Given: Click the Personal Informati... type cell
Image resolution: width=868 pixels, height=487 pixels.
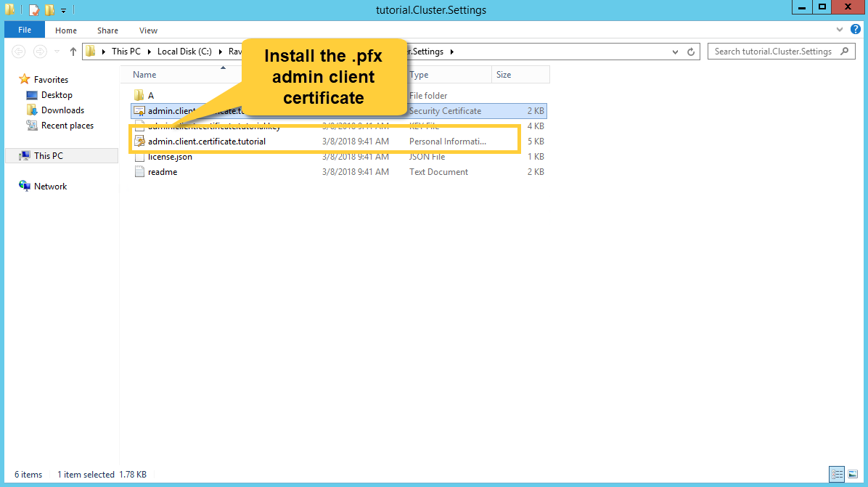Looking at the screenshot, I should pos(447,141).
